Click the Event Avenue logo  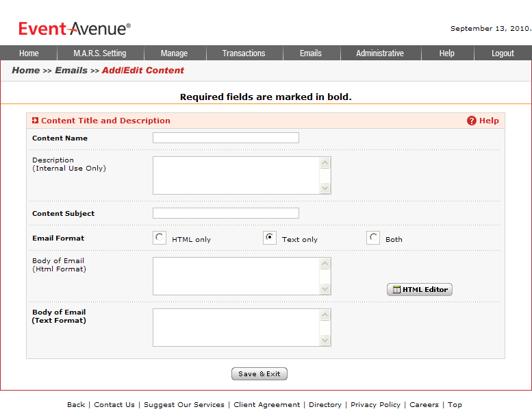tap(74, 29)
